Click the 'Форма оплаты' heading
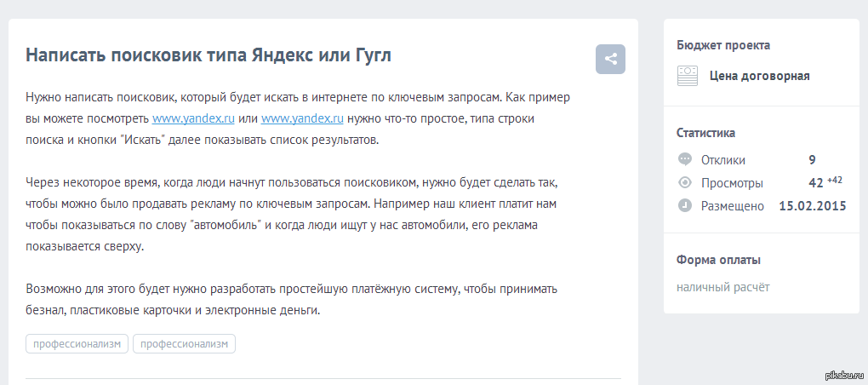 click(x=718, y=260)
